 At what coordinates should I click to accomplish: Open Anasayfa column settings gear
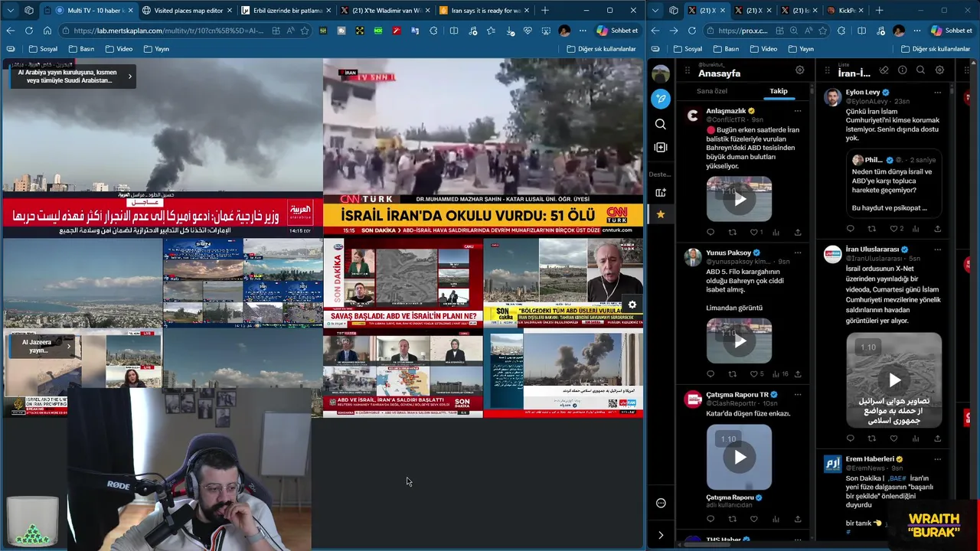click(x=799, y=70)
